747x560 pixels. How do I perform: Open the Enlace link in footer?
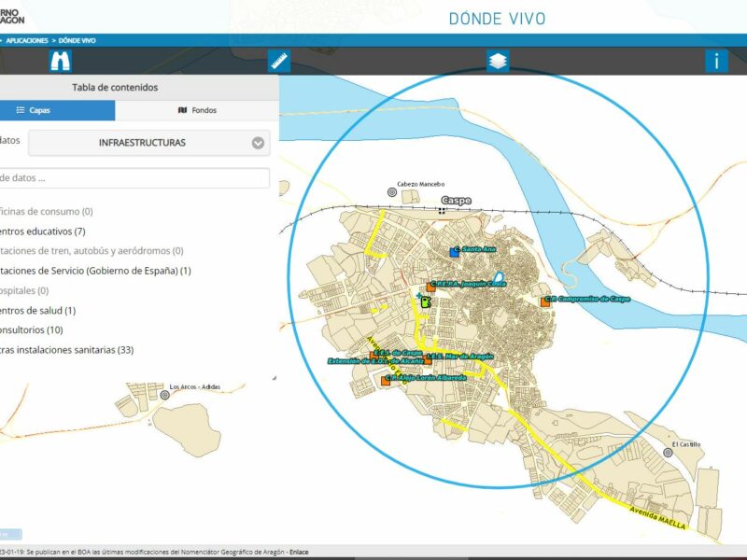[299, 553]
